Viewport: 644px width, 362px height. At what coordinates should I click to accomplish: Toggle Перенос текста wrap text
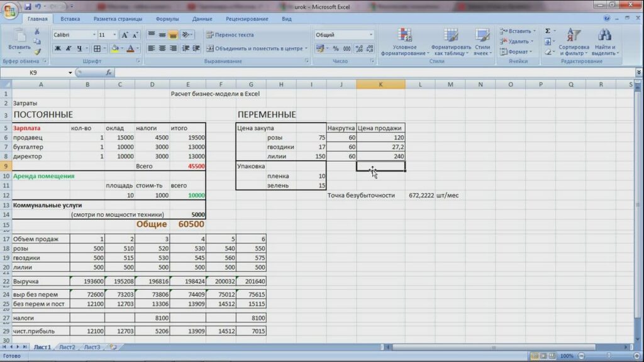coord(230,35)
